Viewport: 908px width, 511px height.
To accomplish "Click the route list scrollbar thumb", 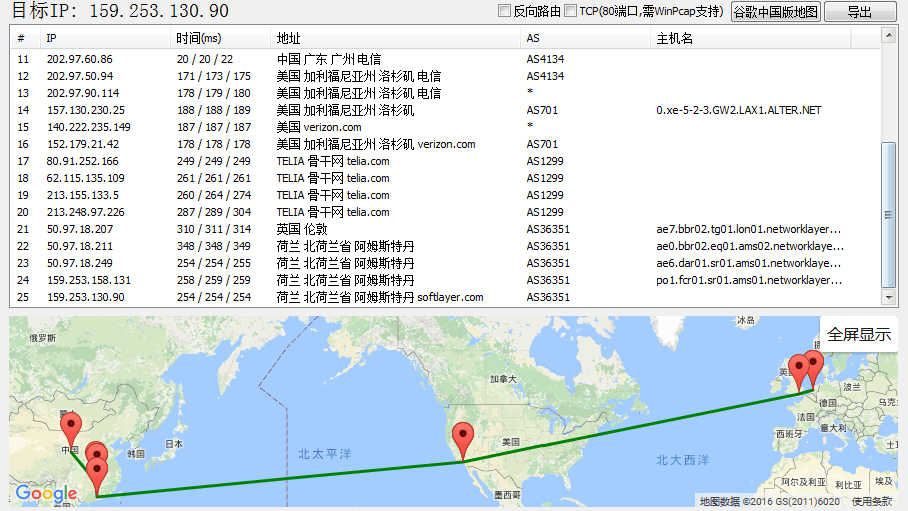I will pos(888,214).
